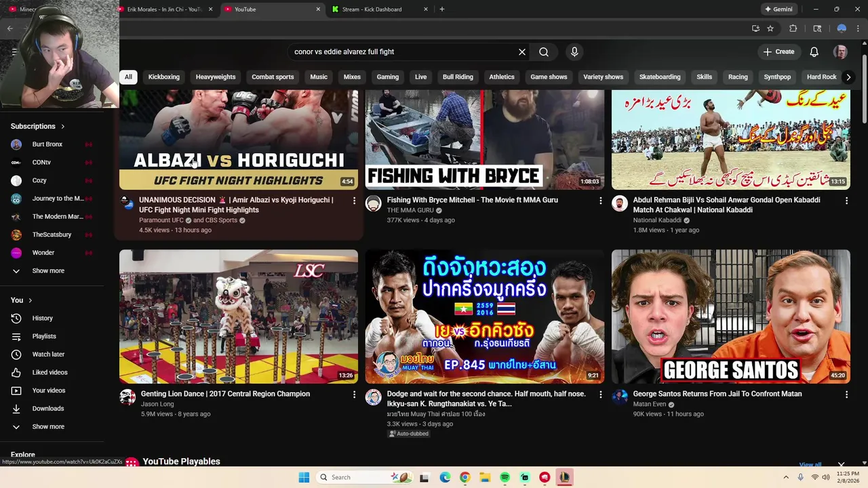The height and width of the screenshot is (488, 868).
Task: Bookmark this page with star icon
Action: tap(770, 28)
